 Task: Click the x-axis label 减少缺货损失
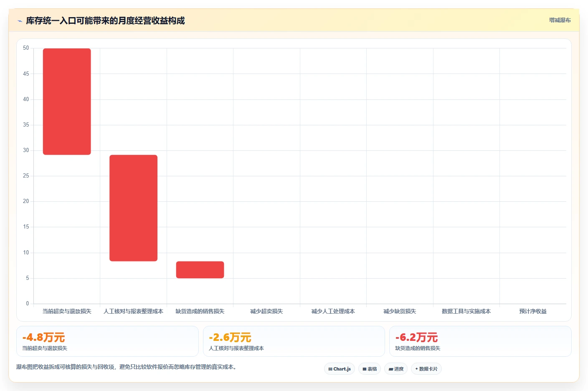pos(400,311)
